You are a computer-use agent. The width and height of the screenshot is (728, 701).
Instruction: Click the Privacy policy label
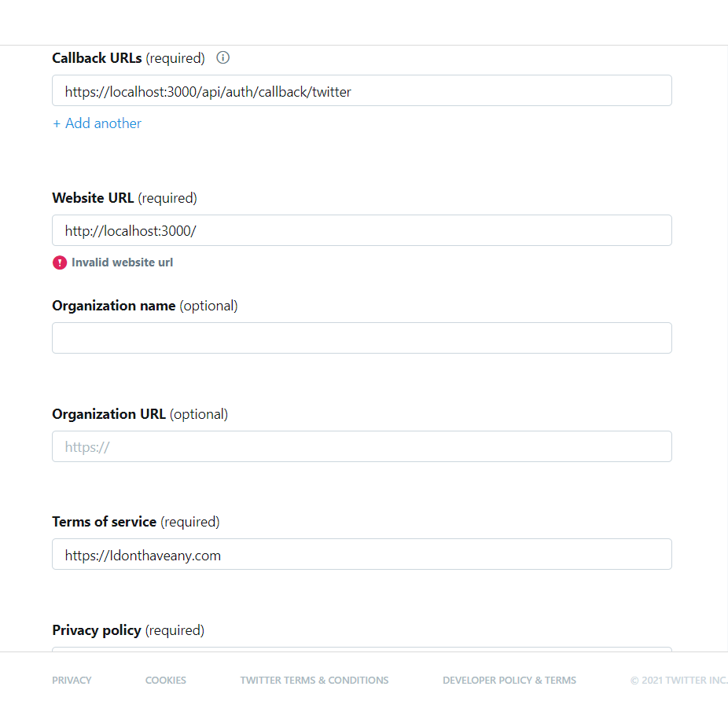(97, 630)
